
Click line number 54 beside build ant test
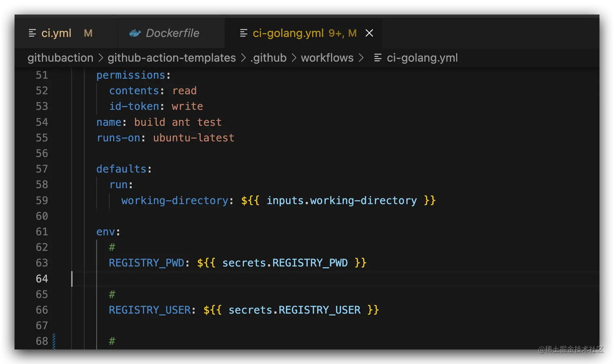point(42,122)
